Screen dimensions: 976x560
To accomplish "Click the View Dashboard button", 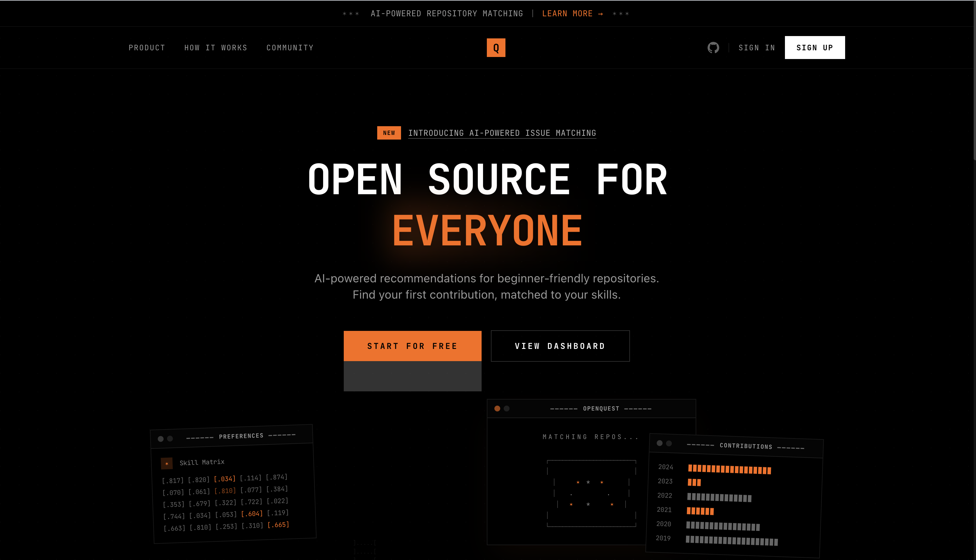I will click(560, 346).
